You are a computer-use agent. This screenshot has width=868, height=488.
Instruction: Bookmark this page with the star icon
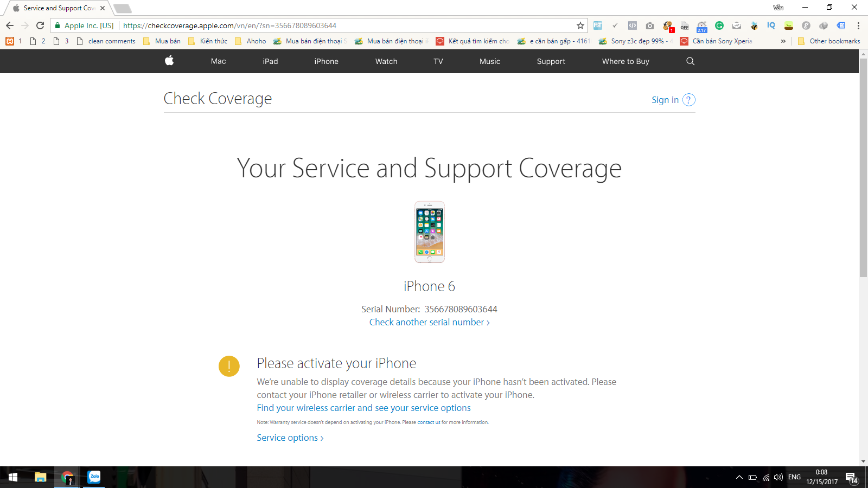[580, 25]
